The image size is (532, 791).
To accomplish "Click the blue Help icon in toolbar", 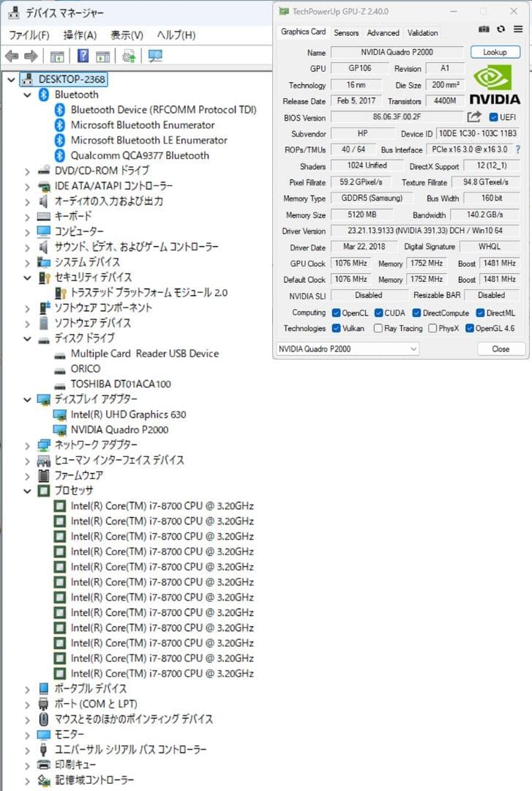I will click(x=83, y=56).
